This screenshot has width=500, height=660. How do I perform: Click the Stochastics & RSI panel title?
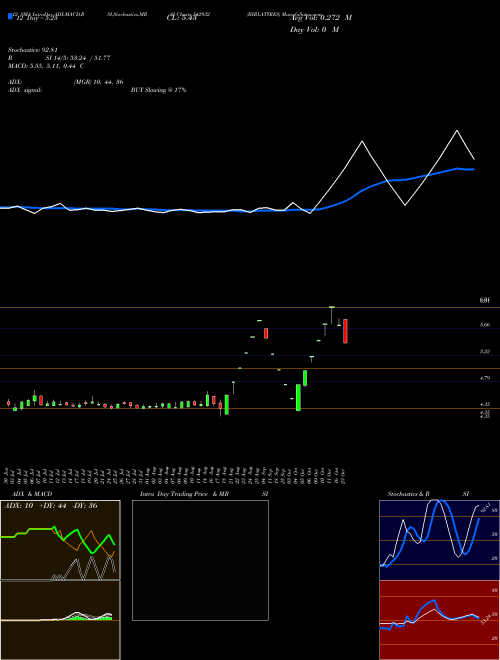click(428, 494)
